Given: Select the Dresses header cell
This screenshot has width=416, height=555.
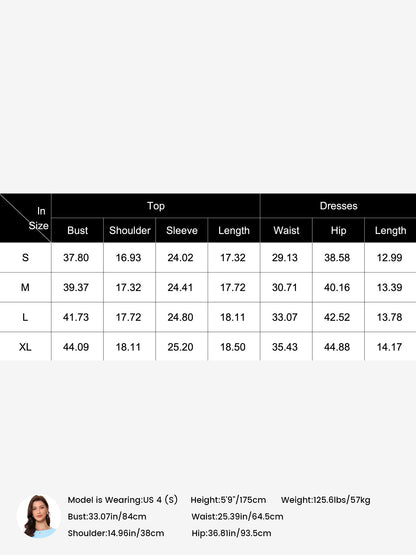Looking at the screenshot, I should (338, 206).
